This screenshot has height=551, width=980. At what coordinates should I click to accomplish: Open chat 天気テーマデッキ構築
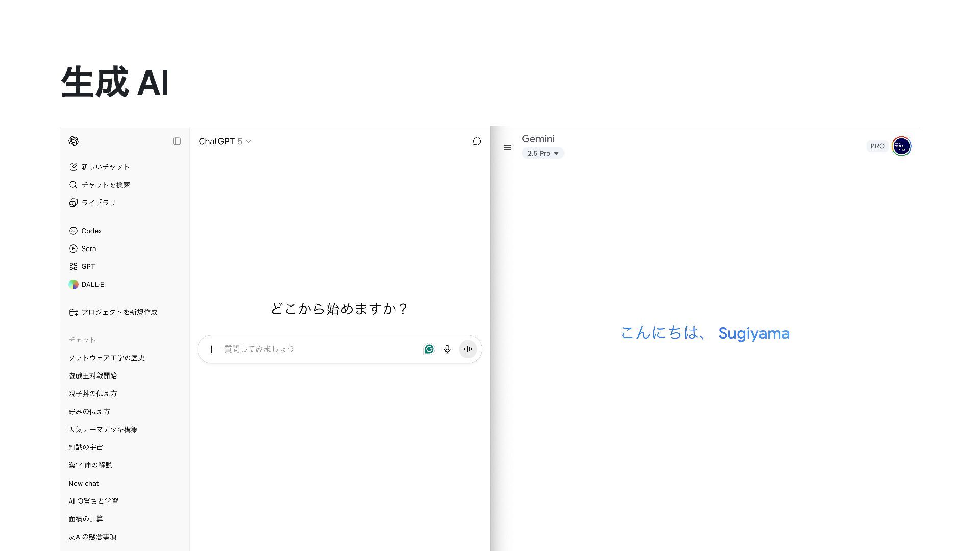[x=103, y=430]
